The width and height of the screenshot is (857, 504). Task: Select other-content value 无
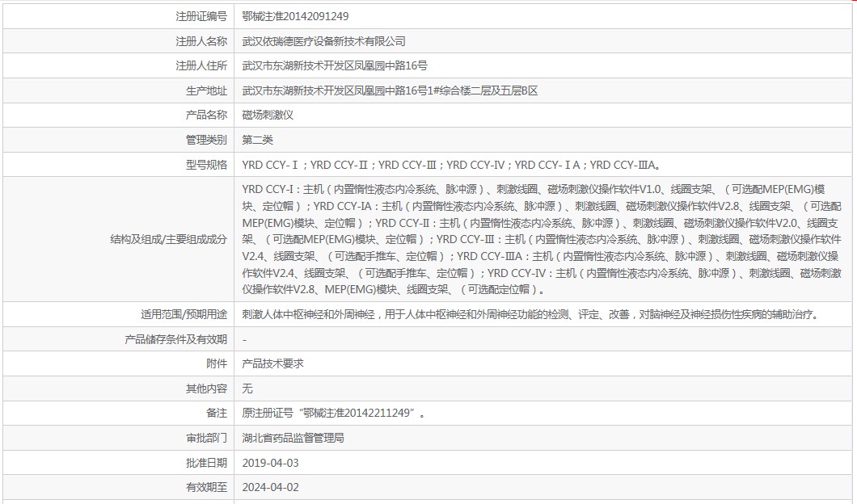point(247,388)
